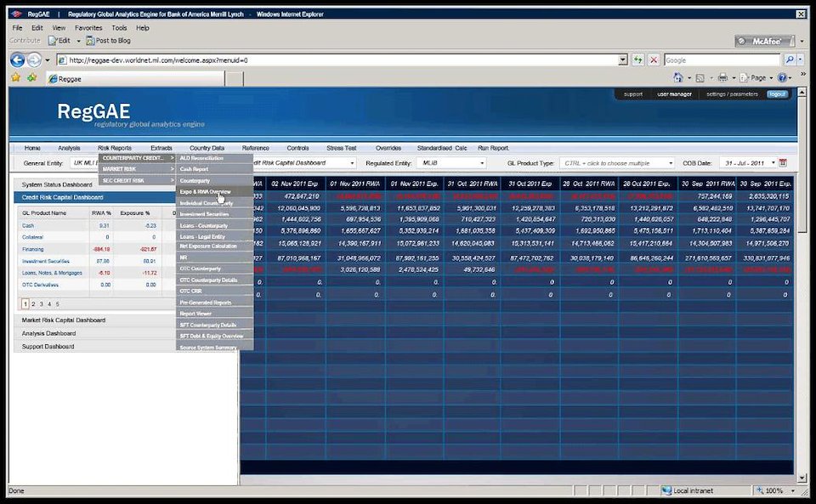Expand the Market Risk Capital Dashboard section

click(64, 320)
